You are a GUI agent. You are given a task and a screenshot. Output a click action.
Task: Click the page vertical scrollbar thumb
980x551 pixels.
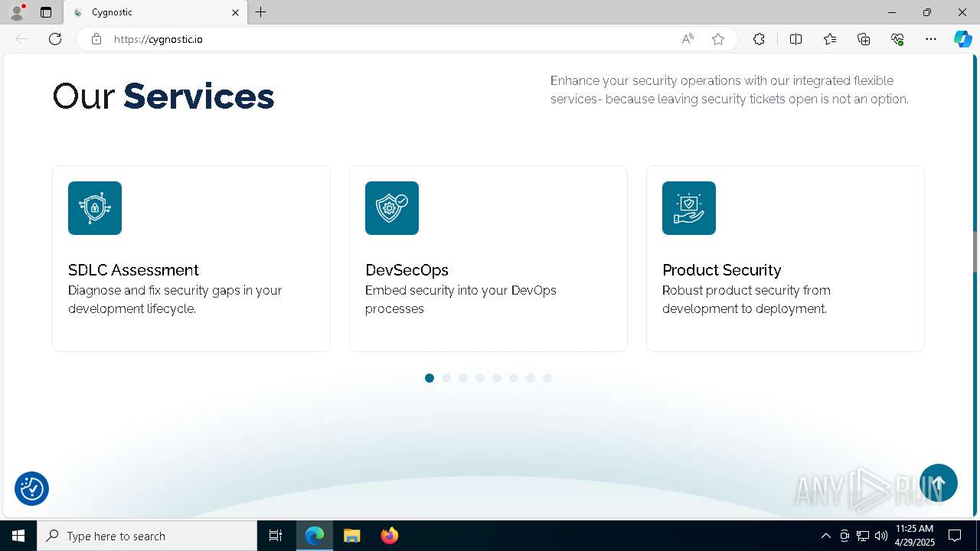coord(975,251)
